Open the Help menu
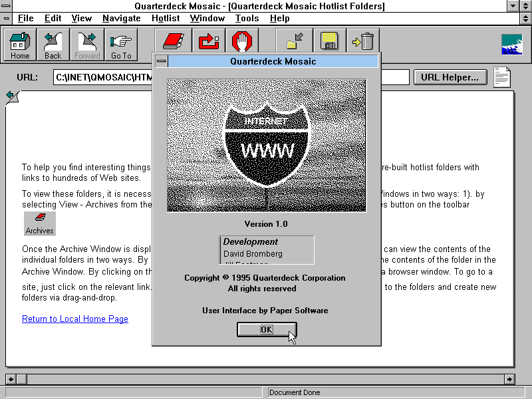This screenshot has height=399, width=532. coord(279,19)
